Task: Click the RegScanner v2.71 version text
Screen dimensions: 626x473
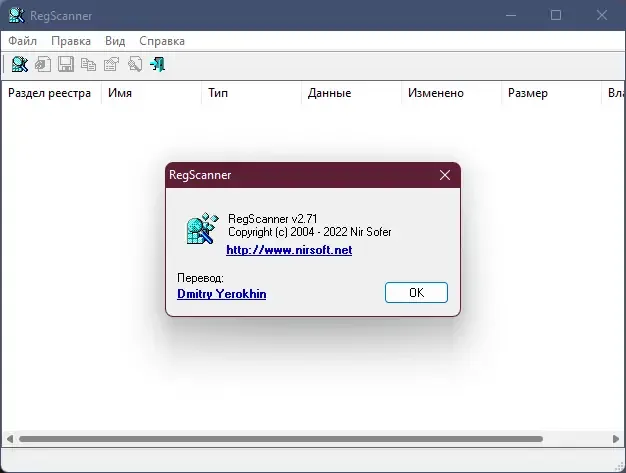Action: pos(273,219)
